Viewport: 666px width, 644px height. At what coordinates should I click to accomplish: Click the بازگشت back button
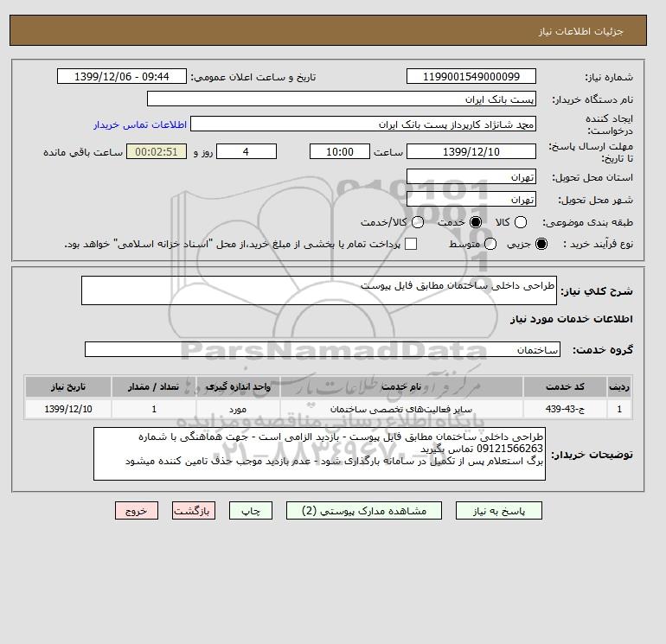pos(194,510)
